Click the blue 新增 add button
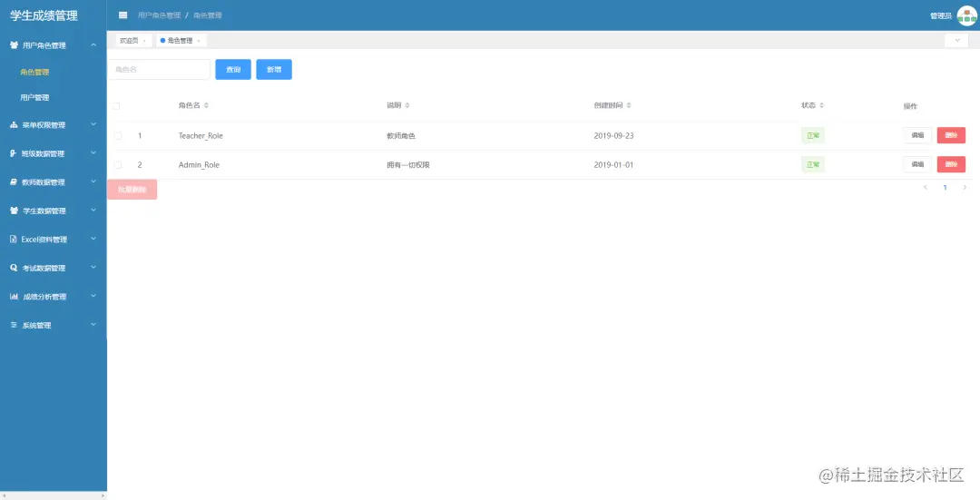The height and width of the screenshot is (500, 980). 274,69
